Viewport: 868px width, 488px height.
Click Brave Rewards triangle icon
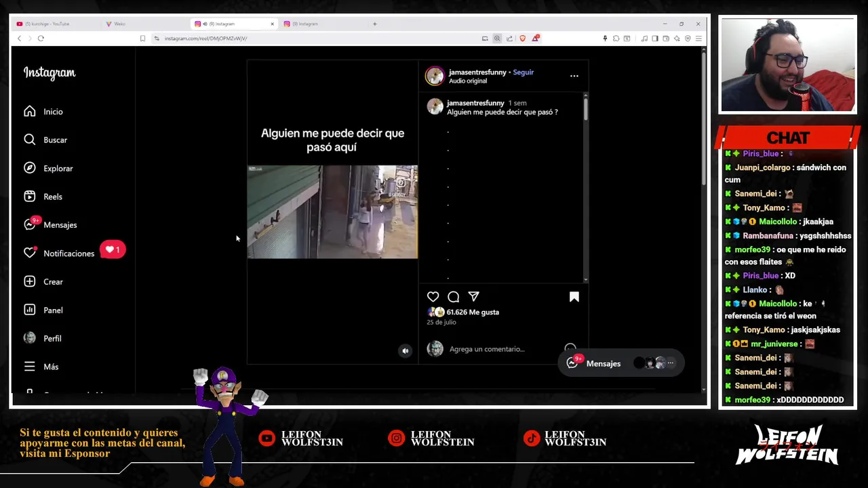(535, 38)
